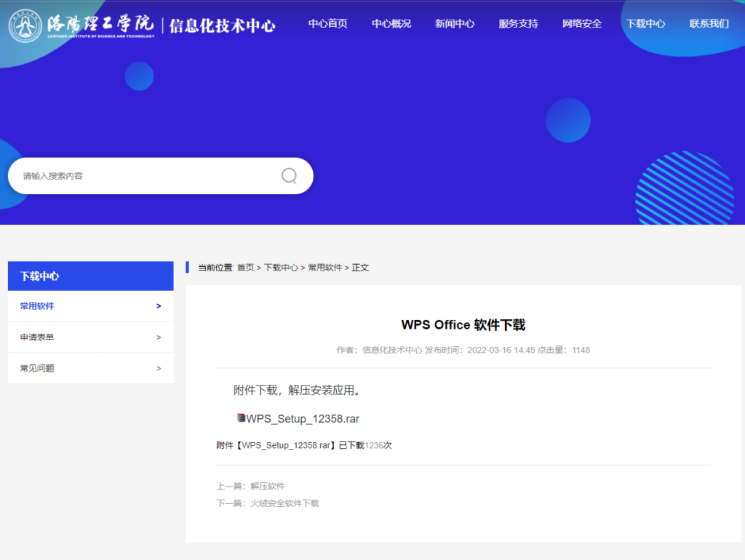
Task: Expand the 常用软件 arrow chevron
Action: coord(159,306)
